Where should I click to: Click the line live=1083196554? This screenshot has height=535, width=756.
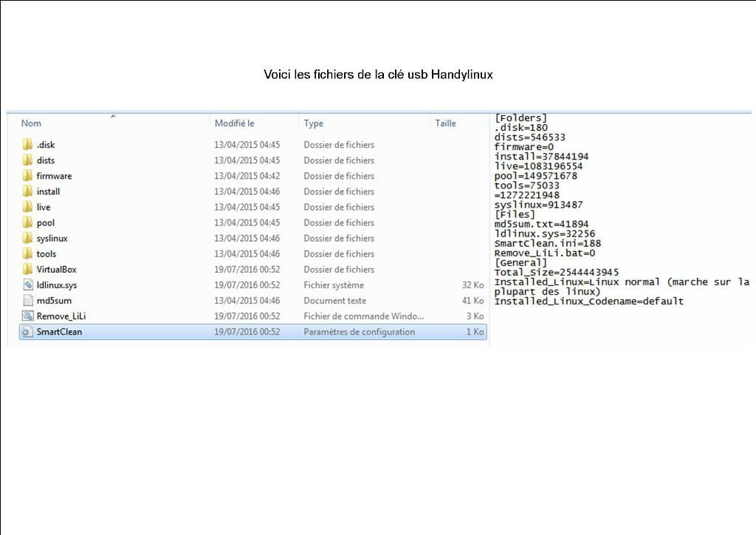tap(538, 166)
